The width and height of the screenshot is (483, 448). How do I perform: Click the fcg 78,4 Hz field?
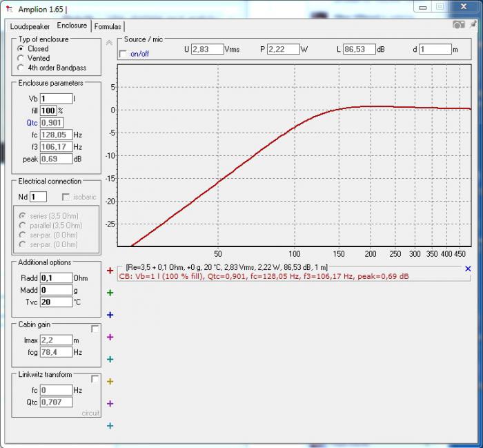pyautogui.click(x=56, y=352)
